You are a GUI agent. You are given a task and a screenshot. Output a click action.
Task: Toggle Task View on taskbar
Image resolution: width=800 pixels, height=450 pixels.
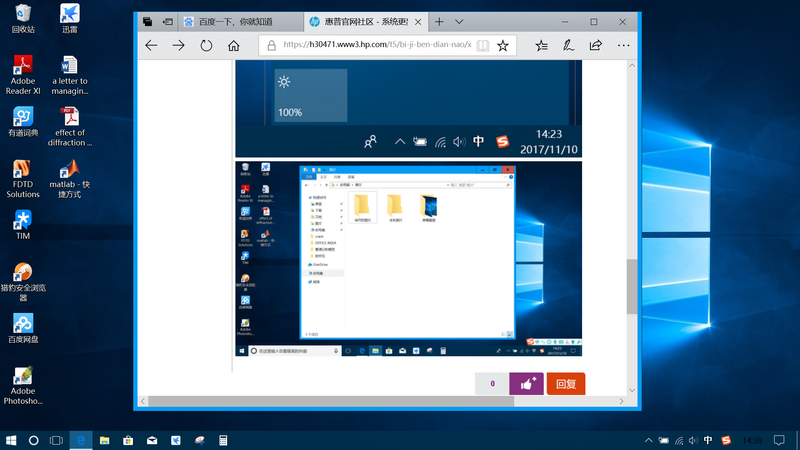(x=57, y=440)
